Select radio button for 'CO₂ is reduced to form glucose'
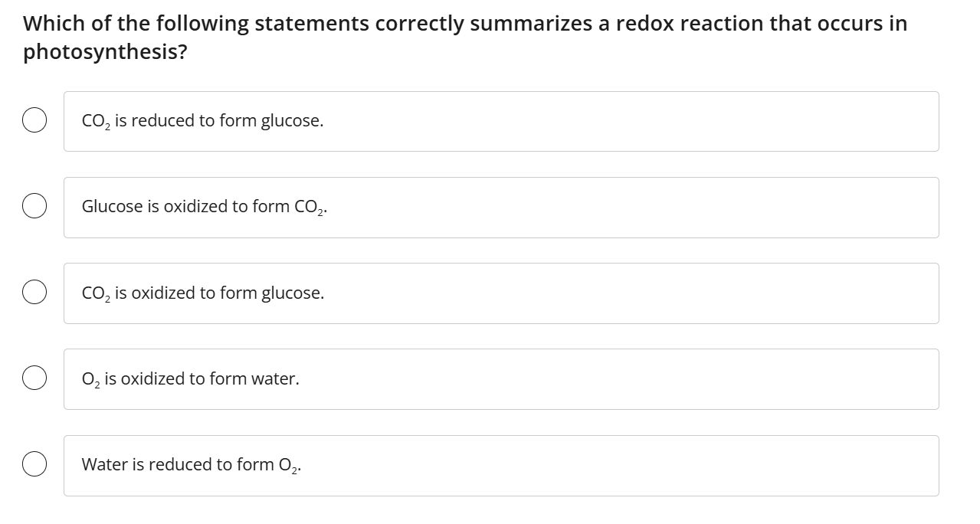 (34, 121)
